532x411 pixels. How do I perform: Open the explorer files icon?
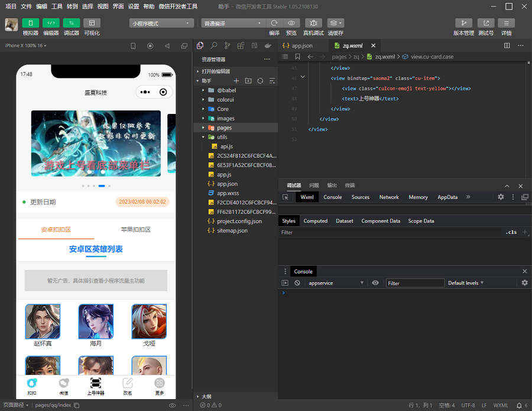click(200, 45)
